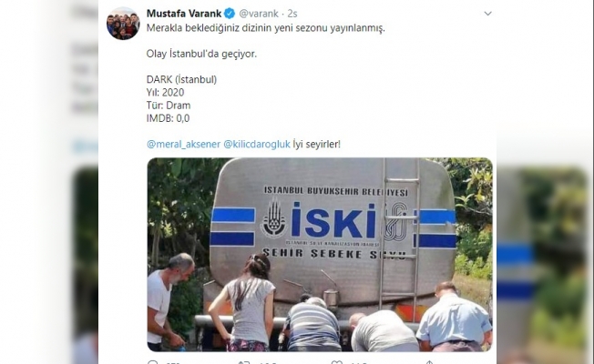Click the retweet count number

click(268, 363)
